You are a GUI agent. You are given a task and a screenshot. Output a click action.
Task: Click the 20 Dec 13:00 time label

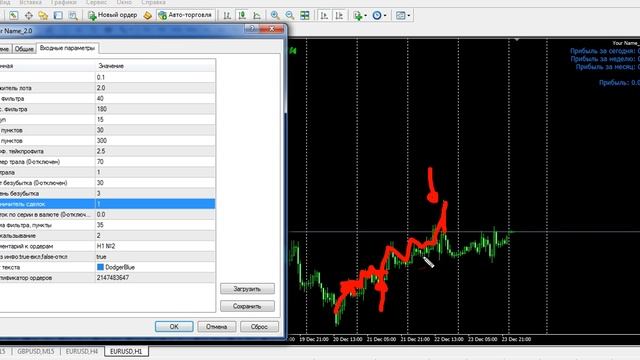(x=347, y=339)
